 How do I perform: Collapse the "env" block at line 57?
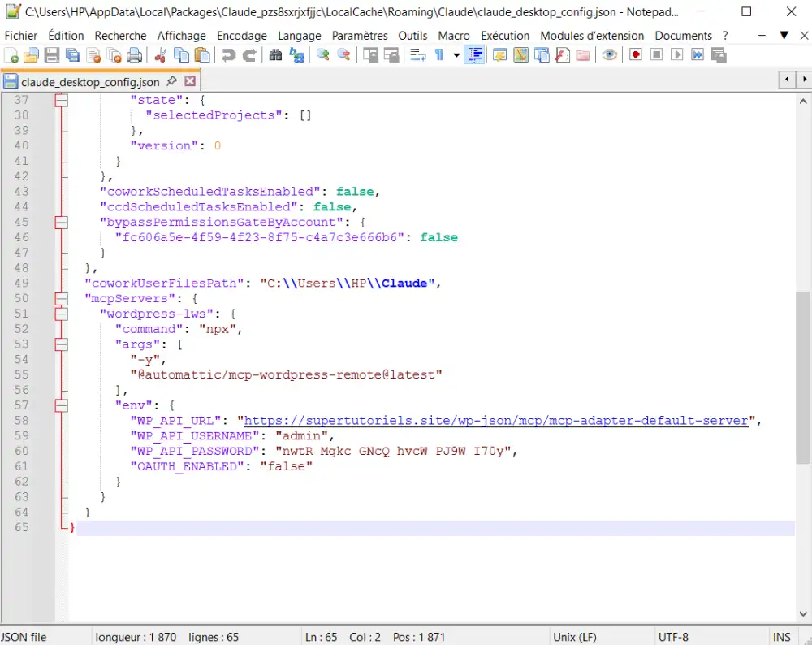[x=61, y=405]
